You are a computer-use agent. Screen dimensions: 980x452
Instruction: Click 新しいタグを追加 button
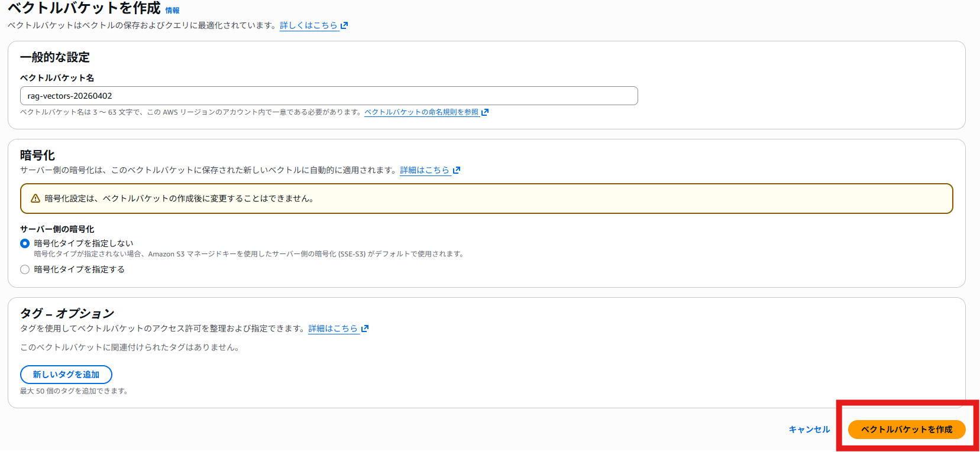pyautogui.click(x=66, y=375)
